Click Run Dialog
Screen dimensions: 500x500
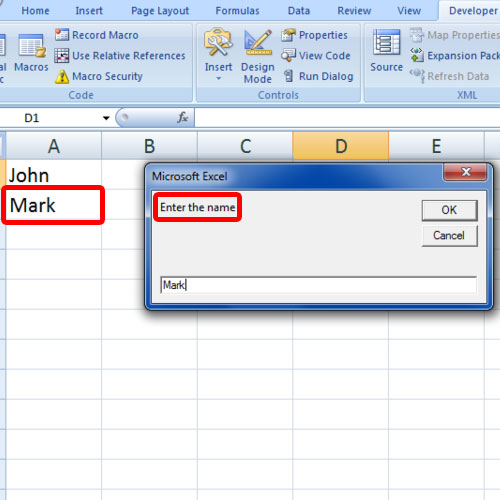click(318, 76)
